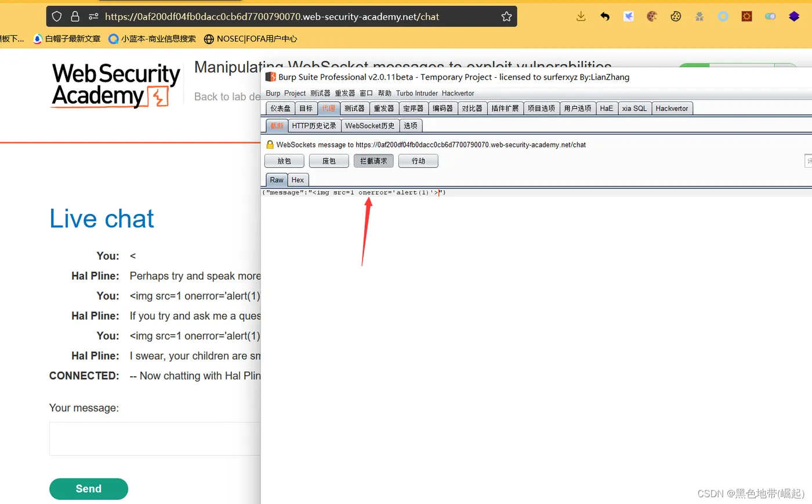812x504 pixels.
Task: Click the green Send button
Action: [89, 489]
